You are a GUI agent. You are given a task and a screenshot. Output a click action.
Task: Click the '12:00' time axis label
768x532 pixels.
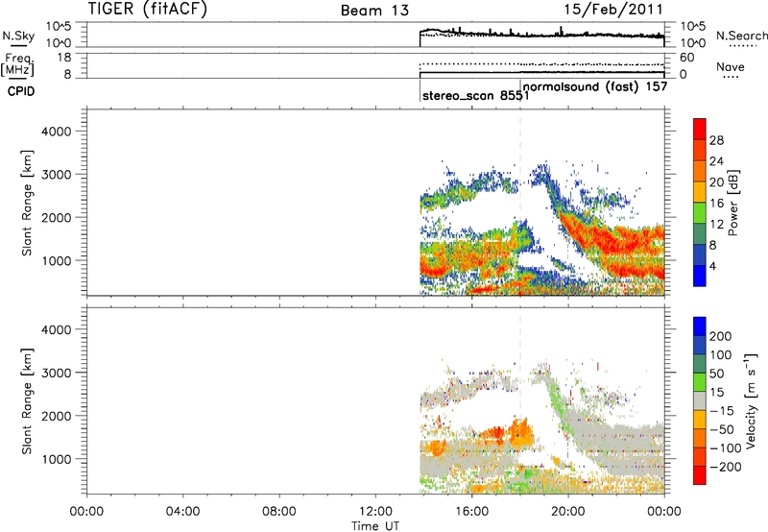coord(375,512)
